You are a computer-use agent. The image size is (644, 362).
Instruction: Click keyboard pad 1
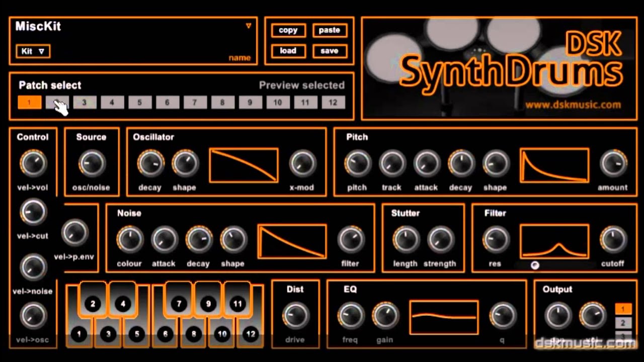pyautogui.click(x=78, y=333)
